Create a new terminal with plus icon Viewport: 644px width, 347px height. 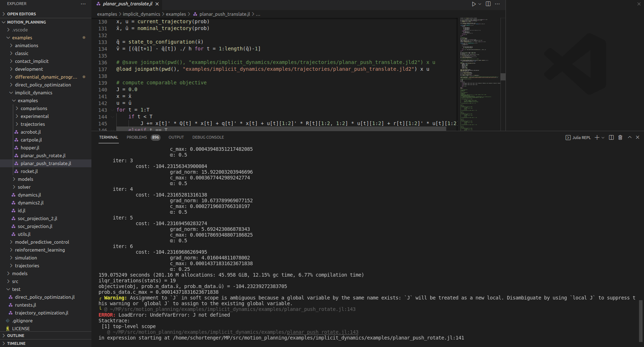point(597,138)
